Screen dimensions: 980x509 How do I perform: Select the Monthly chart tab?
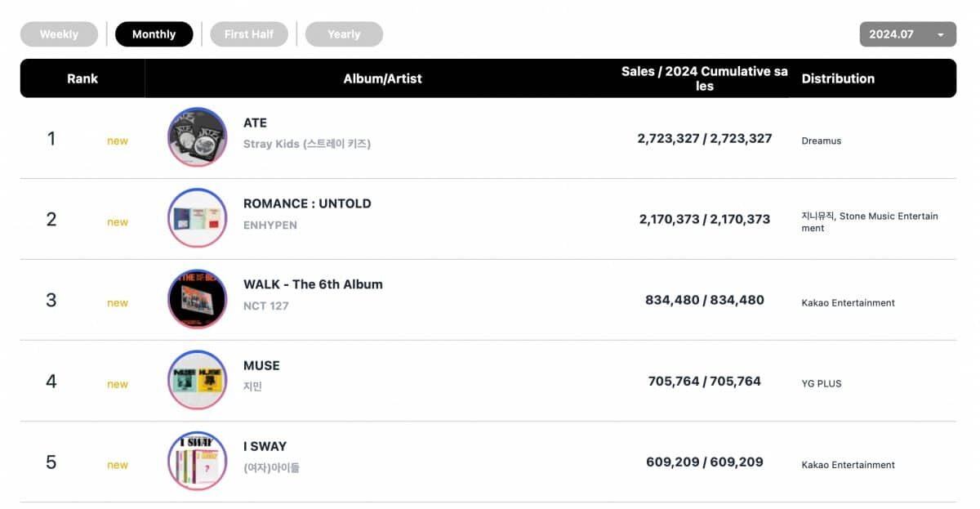click(x=154, y=34)
